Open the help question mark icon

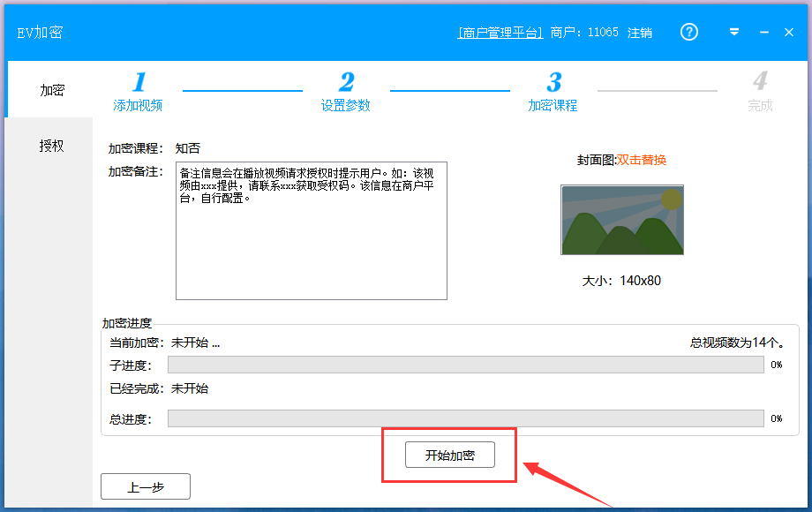pyautogui.click(x=688, y=32)
